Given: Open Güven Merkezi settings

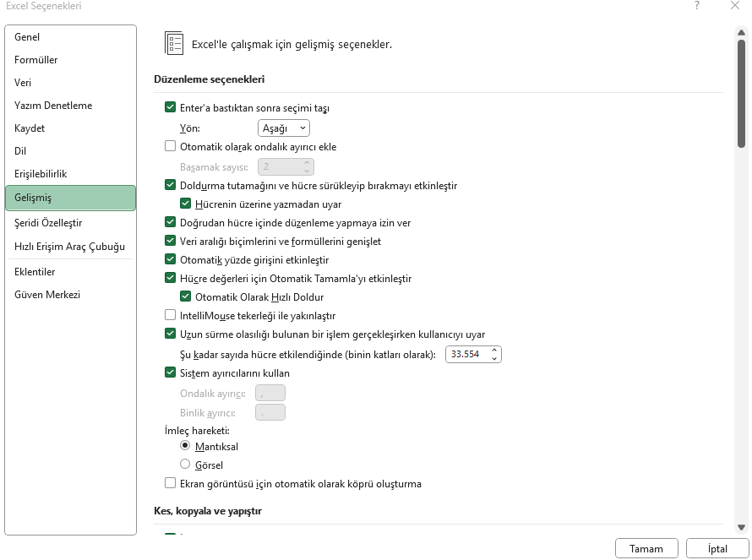Looking at the screenshot, I should (70, 295).
